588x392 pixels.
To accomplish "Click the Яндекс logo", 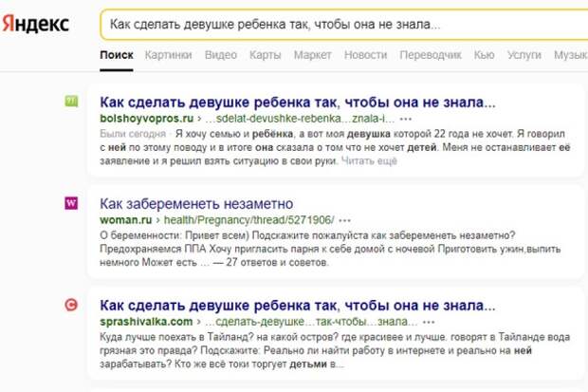I will [36, 24].
